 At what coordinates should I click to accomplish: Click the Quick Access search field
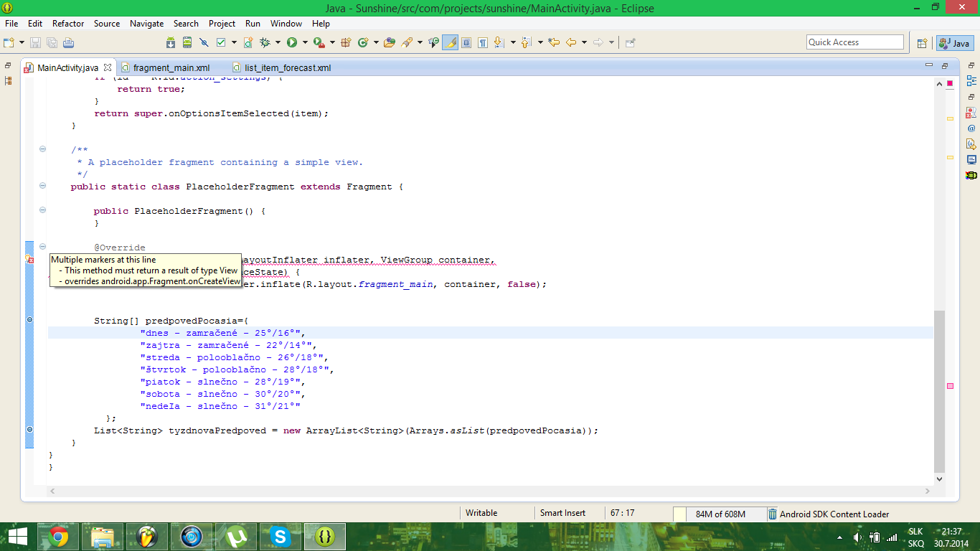[x=854, y=42]
